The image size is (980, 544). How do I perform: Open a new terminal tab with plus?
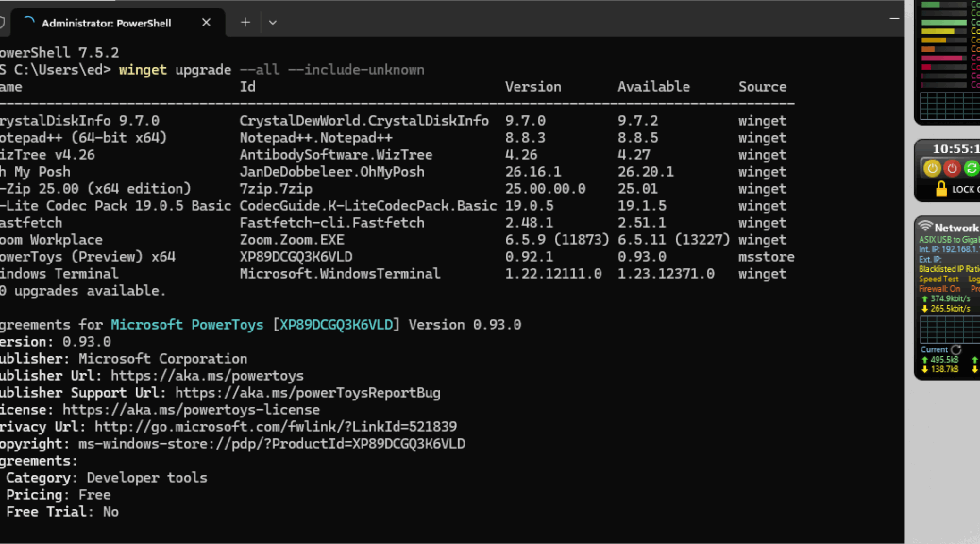click(245, 23)
